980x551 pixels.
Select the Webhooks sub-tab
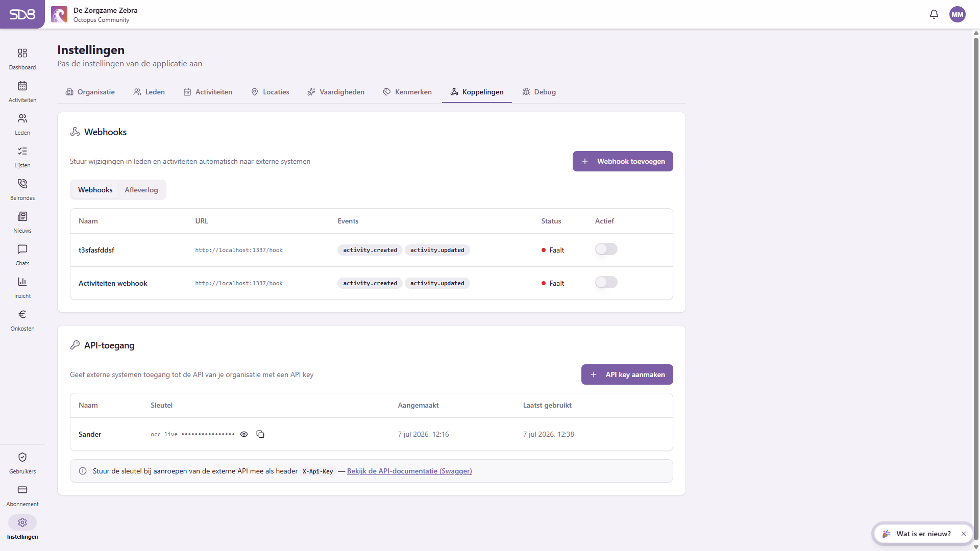[x=95, y=190]
